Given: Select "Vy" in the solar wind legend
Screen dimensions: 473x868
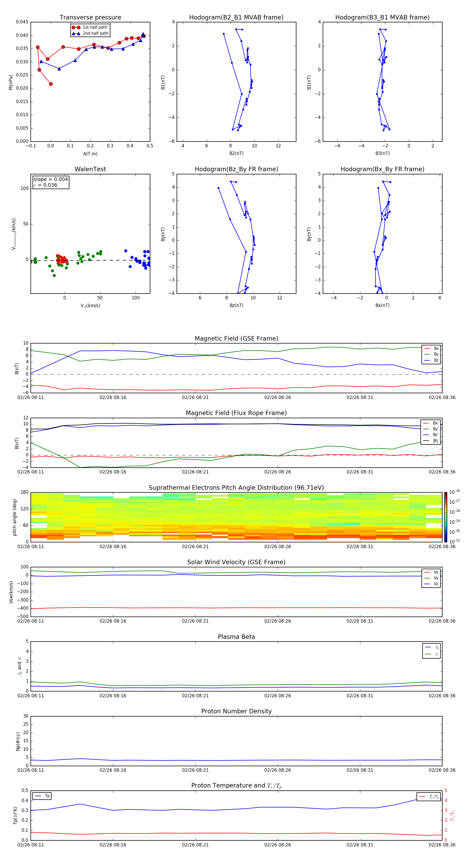Looking at the screenshot, I should point(431,578).
